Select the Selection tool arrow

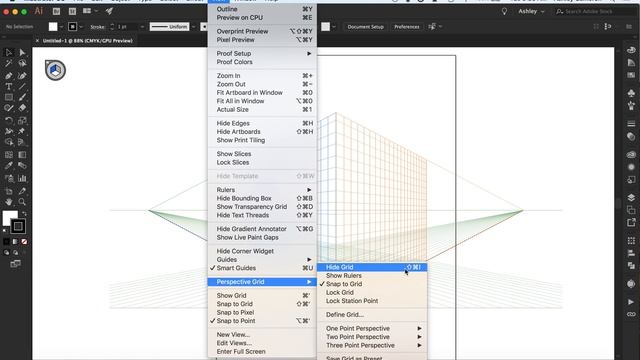(9, 52)
